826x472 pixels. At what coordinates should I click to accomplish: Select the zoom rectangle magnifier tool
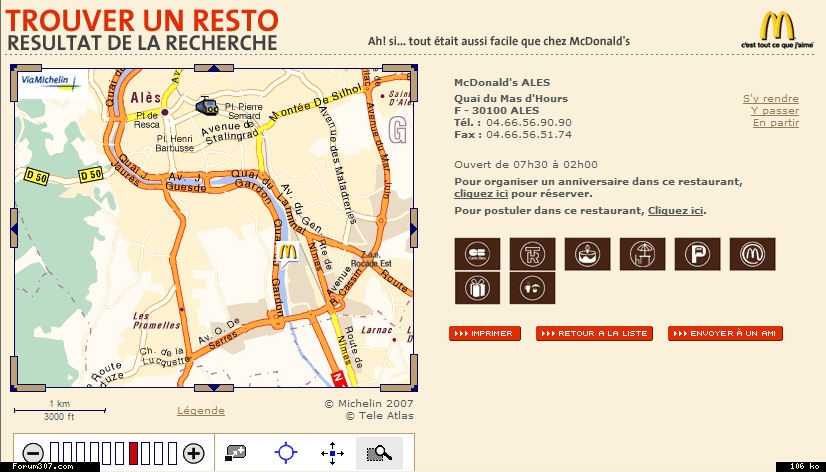pos(379,453)
